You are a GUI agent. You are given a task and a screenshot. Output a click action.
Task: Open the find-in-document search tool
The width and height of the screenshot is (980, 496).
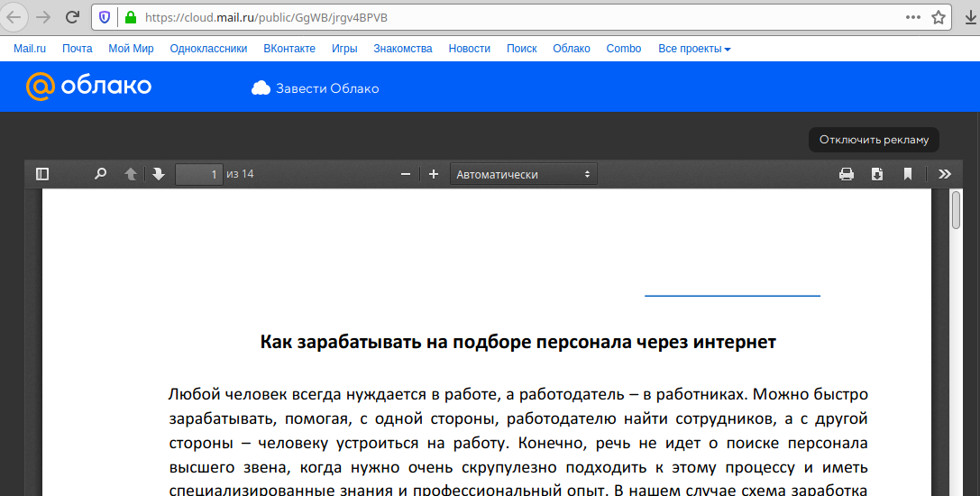(x=101, y=174)
